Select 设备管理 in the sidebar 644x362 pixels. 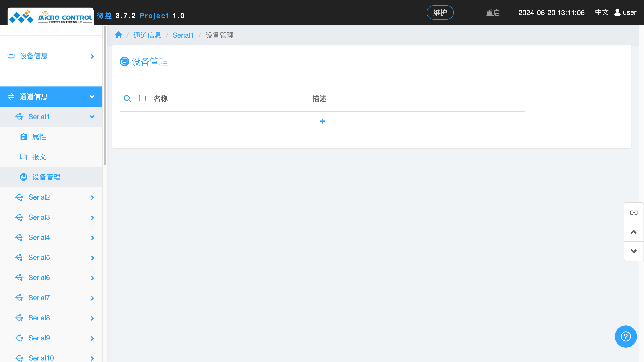[46, 177]
